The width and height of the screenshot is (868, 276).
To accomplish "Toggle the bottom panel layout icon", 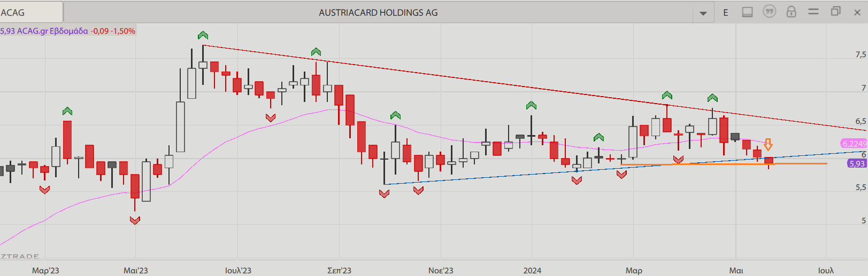I will coord(747,12).
